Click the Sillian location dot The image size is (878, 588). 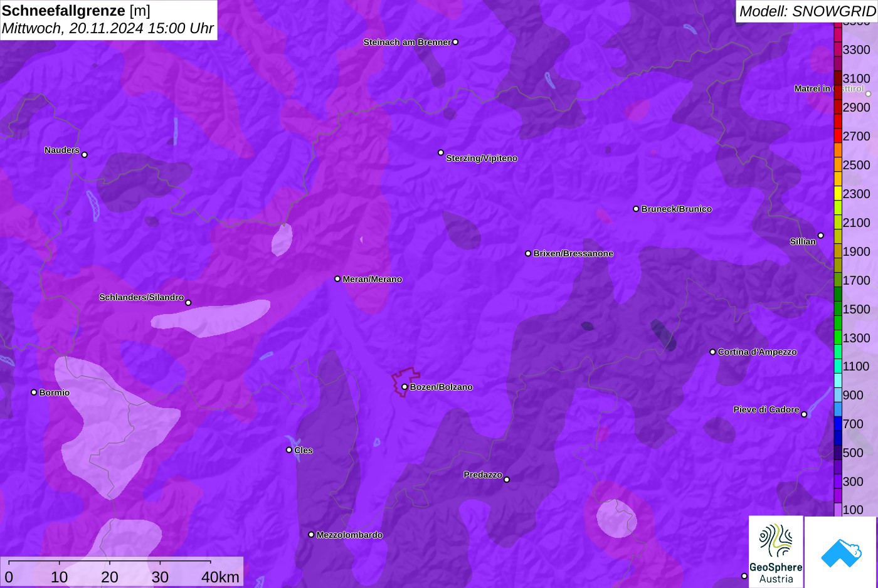(x=821, y=236)
